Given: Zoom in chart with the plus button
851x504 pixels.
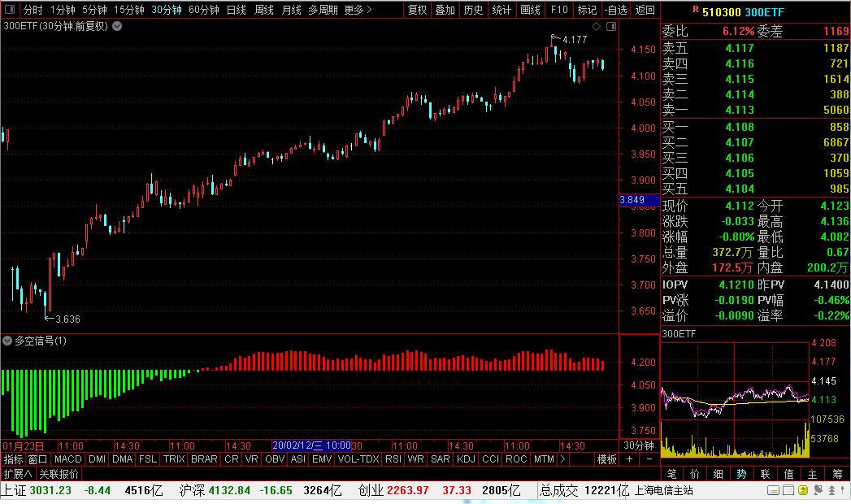Looking at the screenshot, I should [630, 459].
